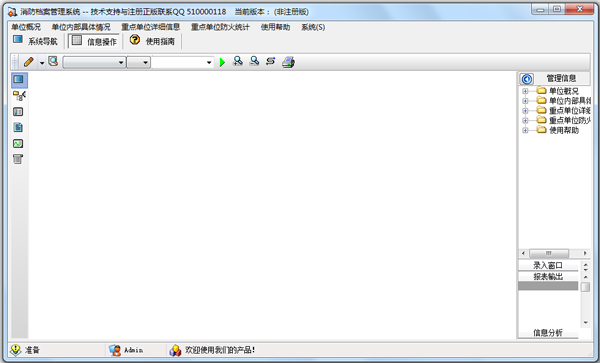Open the 单位概况 menu
Viewport: 600px width, 363px height.
[x=26, y=27]
